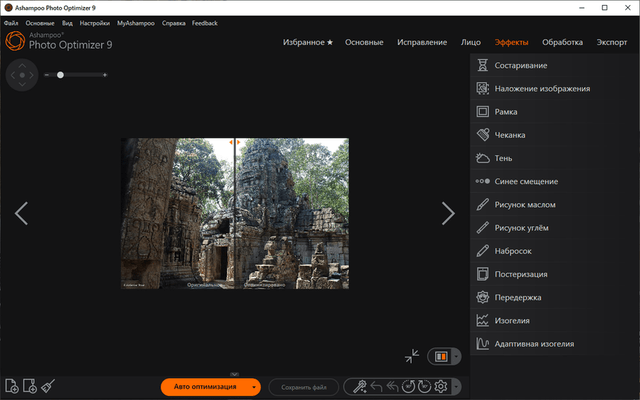This screenshot has height=400, width=640.
Task: Click the zoom slider handle
Action: pyautogui.click(x=61, y=75)
